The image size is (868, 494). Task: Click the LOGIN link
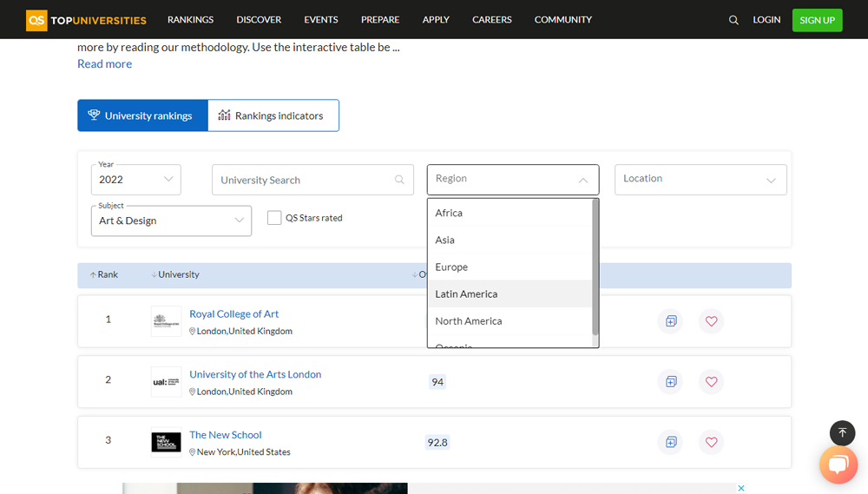click(766, 20)
